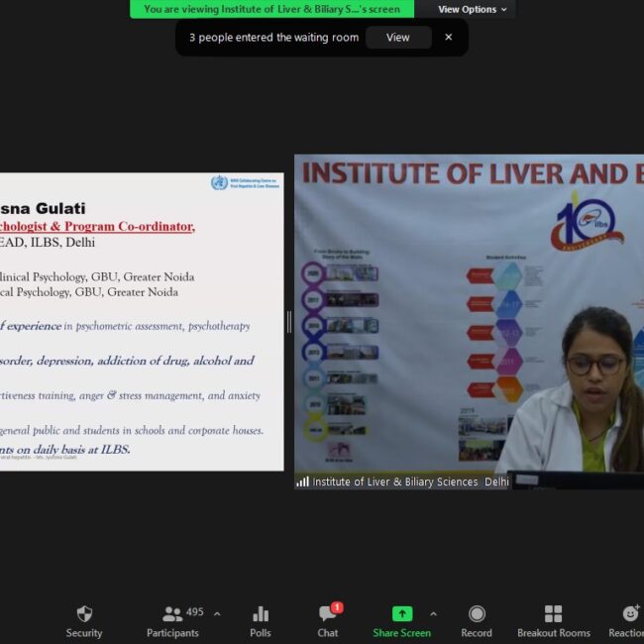Launch the Polls feature

(261, 621)
